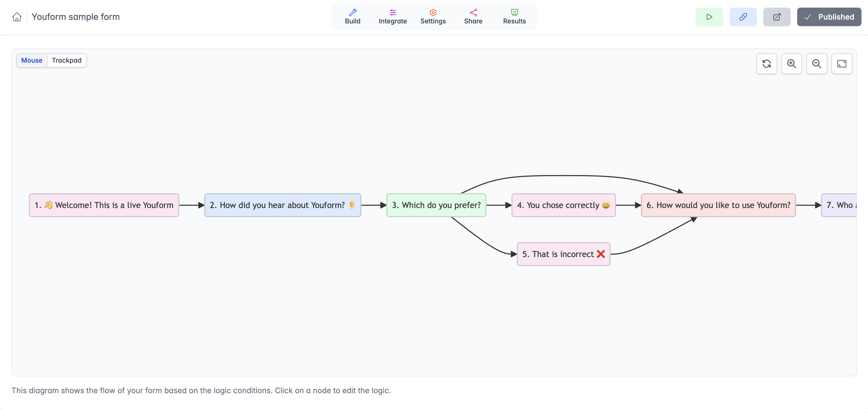Open the form in a new window
Viewport: 868px width, 409px height.
777,17
